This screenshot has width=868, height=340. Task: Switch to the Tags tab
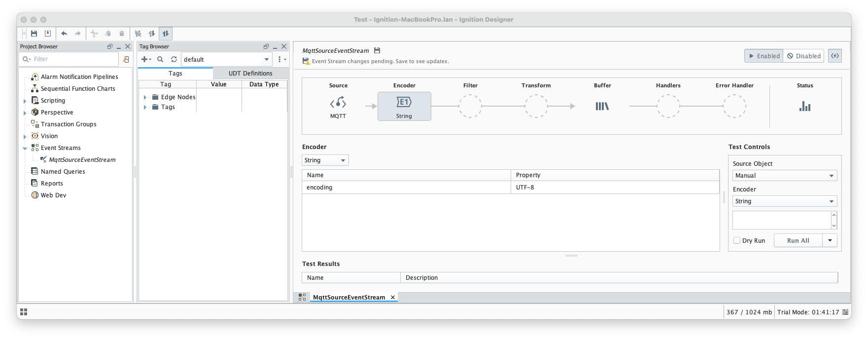[x=175, y=73]
